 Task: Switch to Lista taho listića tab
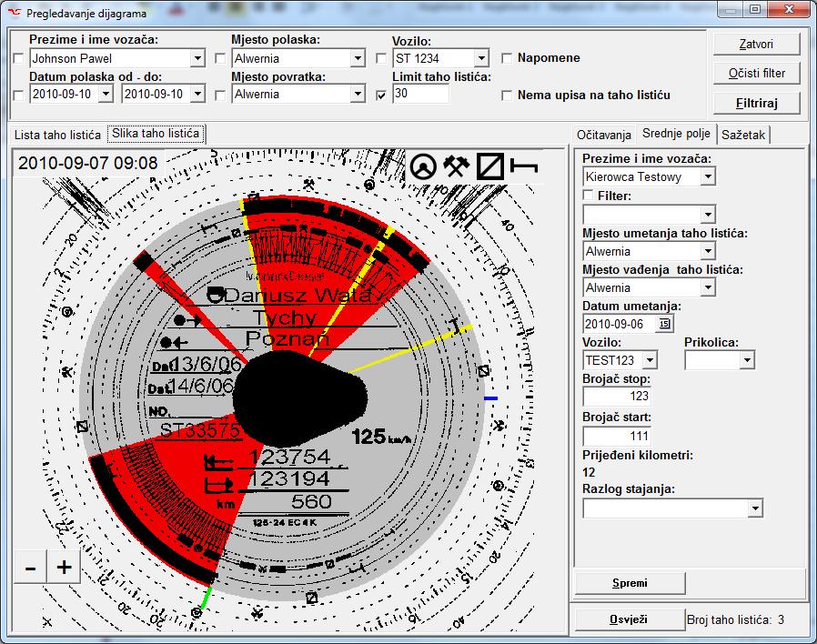click(57, 135)
